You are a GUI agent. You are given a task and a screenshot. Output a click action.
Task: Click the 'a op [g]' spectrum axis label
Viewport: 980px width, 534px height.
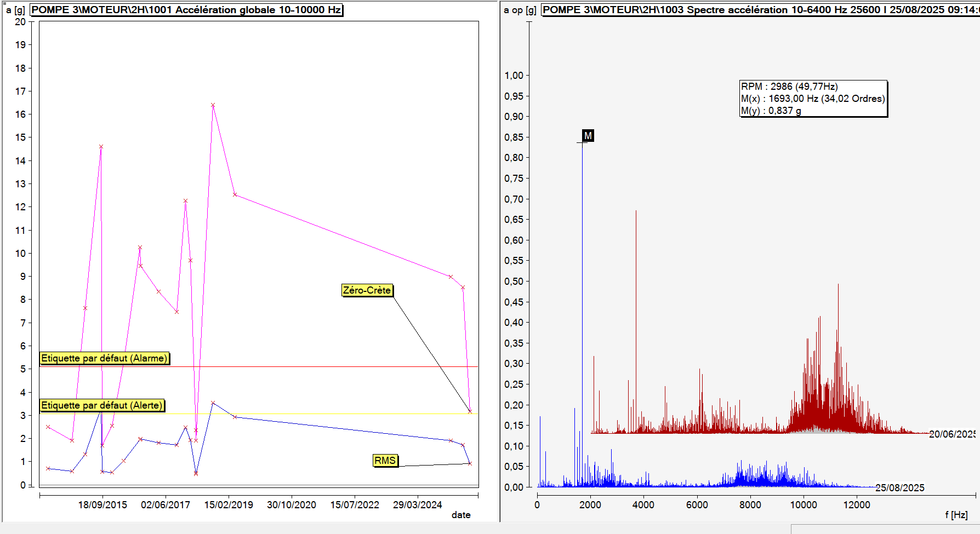pyautogui.click(x=520, y=10)
